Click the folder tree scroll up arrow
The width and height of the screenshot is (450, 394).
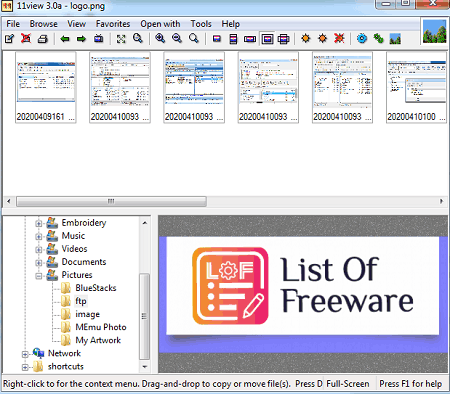click(x=145, y=223)
